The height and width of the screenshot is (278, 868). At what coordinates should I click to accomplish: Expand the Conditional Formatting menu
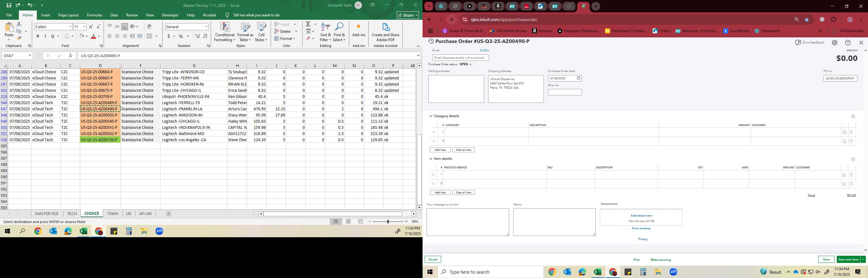[x=225, y=32]
